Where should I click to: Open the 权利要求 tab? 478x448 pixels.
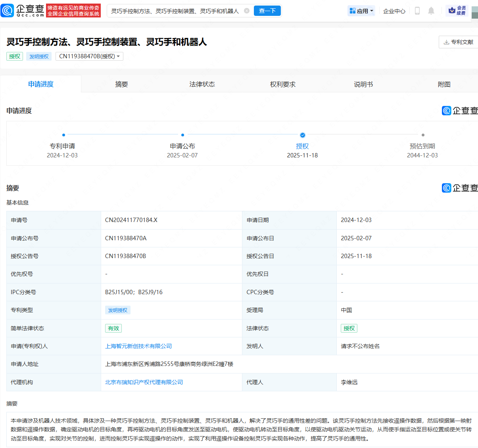pos(283,84)
